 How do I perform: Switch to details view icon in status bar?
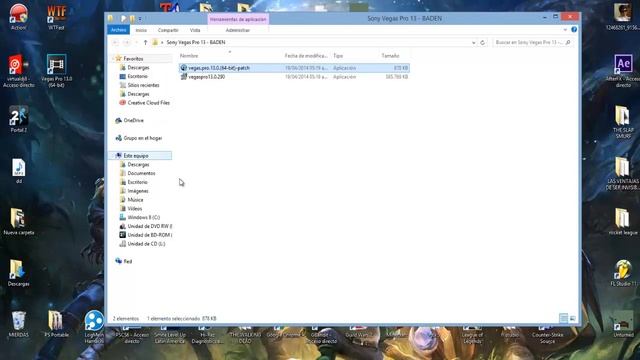pos(564,318)
